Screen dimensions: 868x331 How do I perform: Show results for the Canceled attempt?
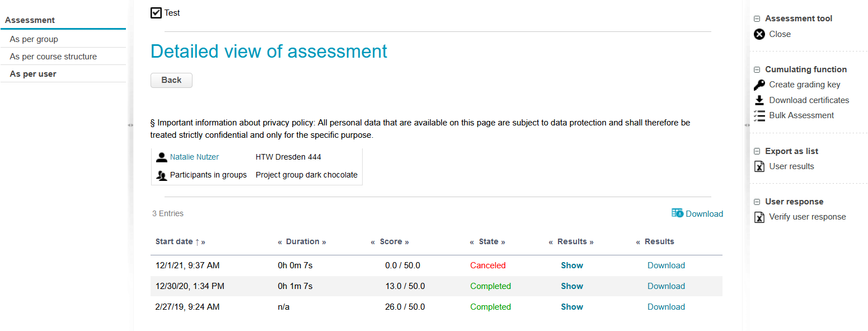pos(572,265)
